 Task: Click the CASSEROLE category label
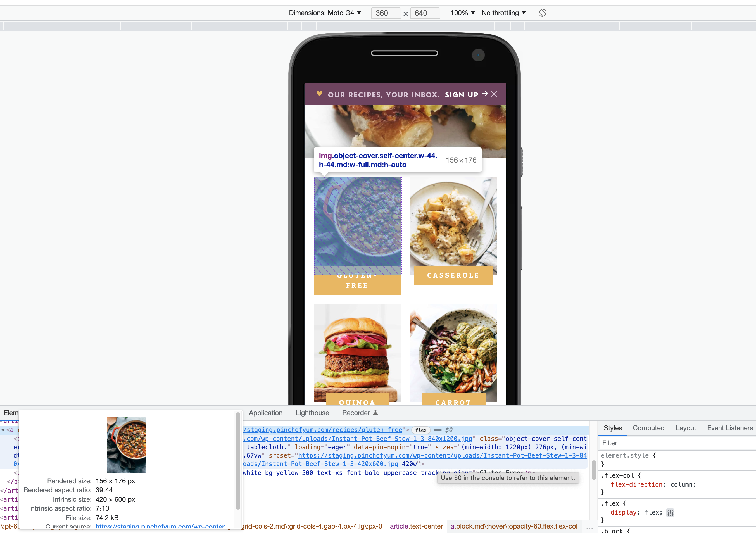[x=453, y=275]
